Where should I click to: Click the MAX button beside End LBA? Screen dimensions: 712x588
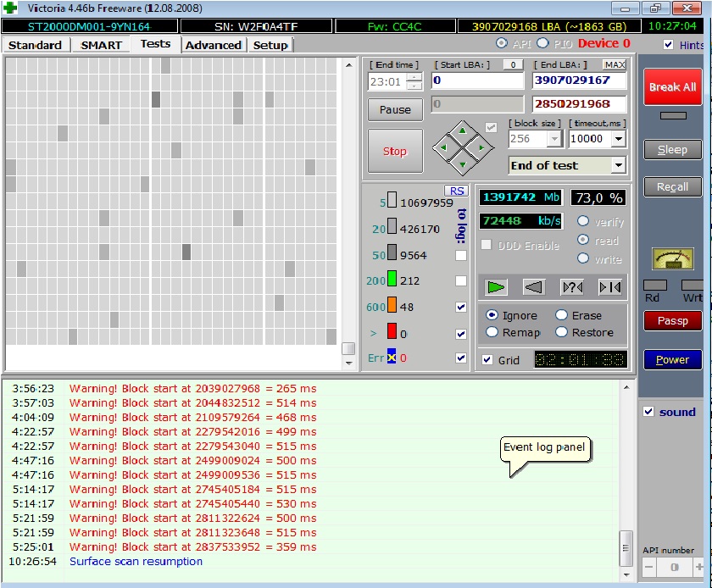tap(615, 65)
